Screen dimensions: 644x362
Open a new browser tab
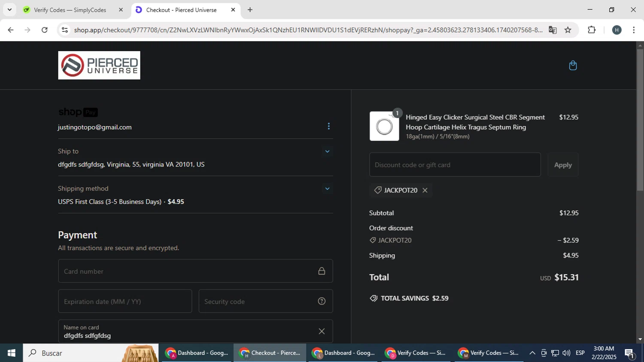[x=250, y=9]
